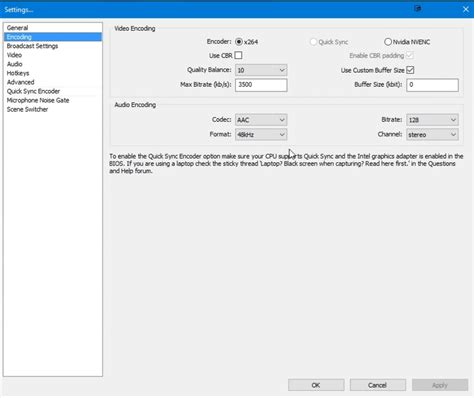
Task: Click the Cancel button
Action: (x=377, y=385)
